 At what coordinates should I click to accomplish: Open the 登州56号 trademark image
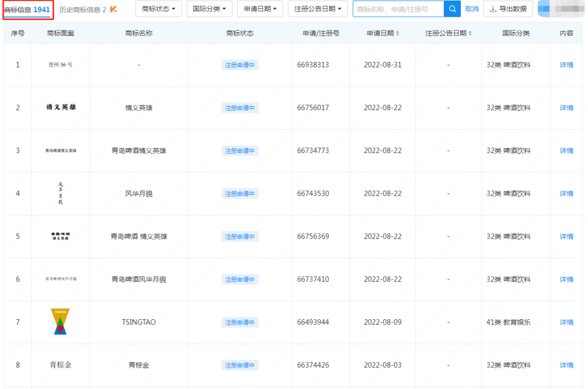[x=60, y=64]
